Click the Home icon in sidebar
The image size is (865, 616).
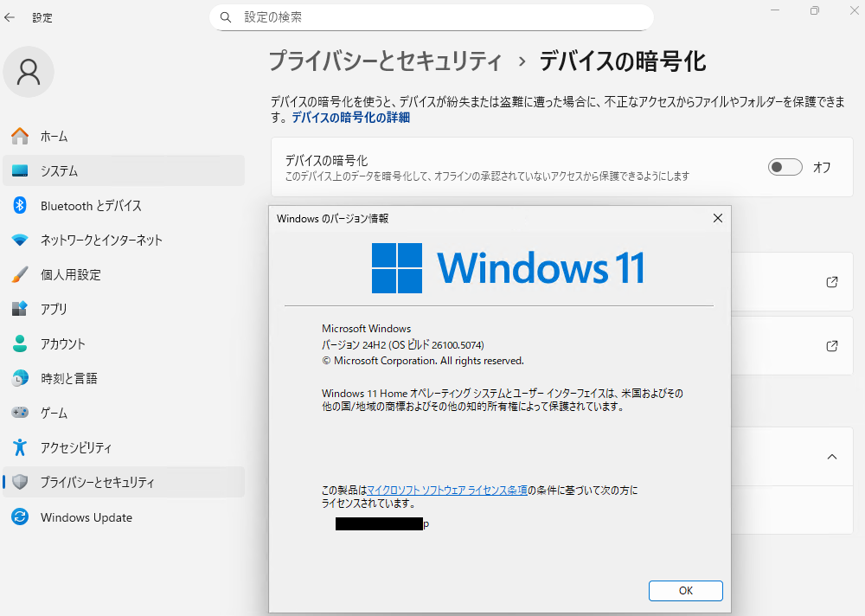20,137
